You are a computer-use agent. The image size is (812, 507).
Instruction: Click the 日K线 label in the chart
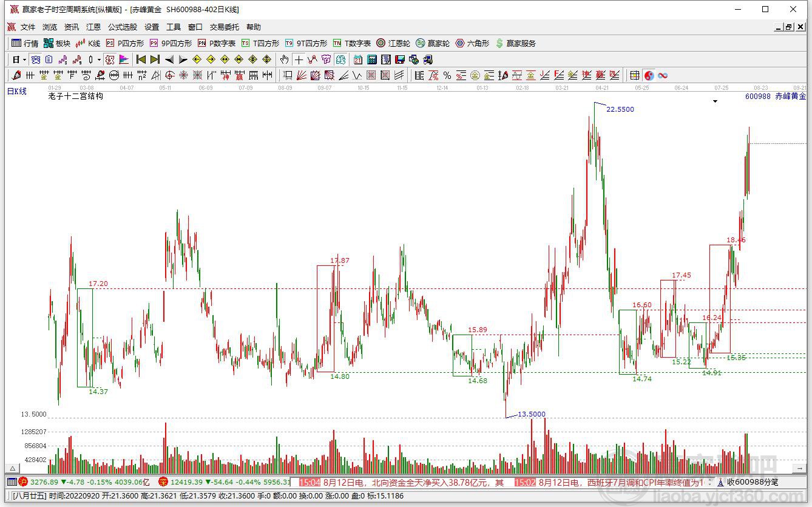tap(17, 91)
